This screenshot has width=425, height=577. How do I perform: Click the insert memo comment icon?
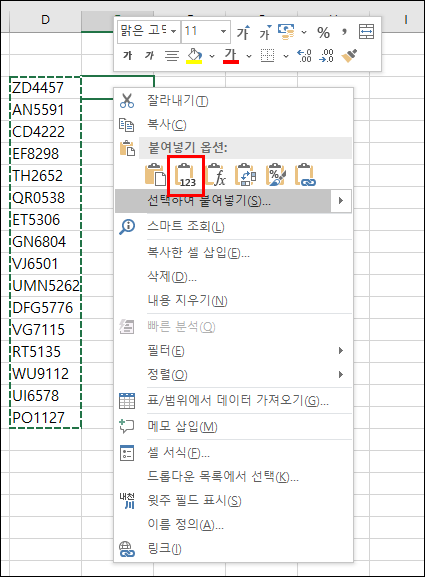point(127,426)
